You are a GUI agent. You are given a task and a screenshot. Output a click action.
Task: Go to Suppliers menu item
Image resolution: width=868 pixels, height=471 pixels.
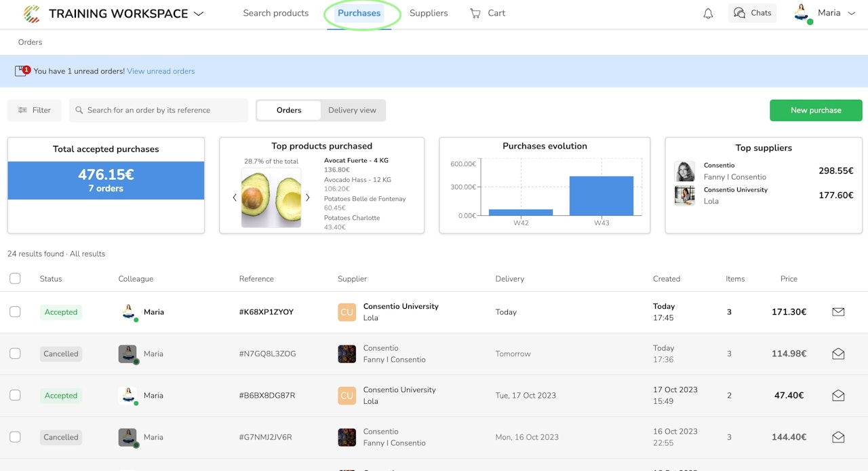[x=429, y=13]
